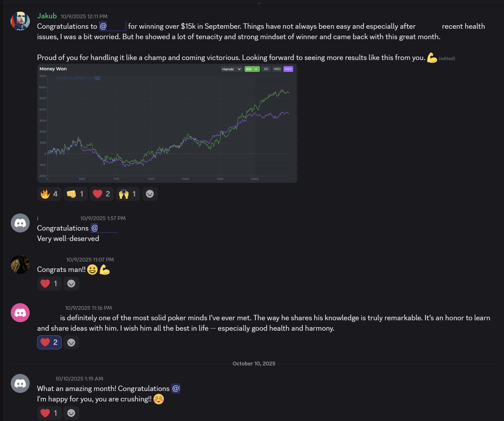Add a reaction under 'Congrats man!!'

coord(71,284)
